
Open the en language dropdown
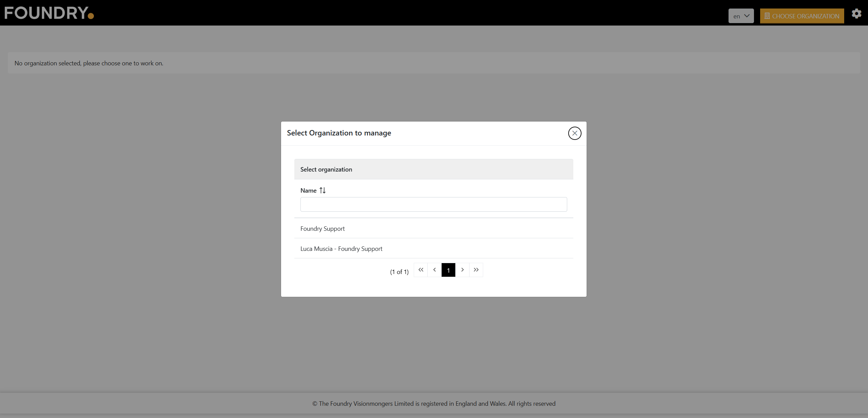click(x=741, y=16)
